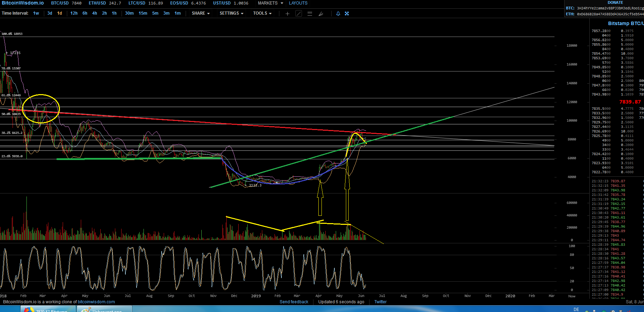Set time interval to 4h
The height and width of the screenshot is (312, 644).
94,13
